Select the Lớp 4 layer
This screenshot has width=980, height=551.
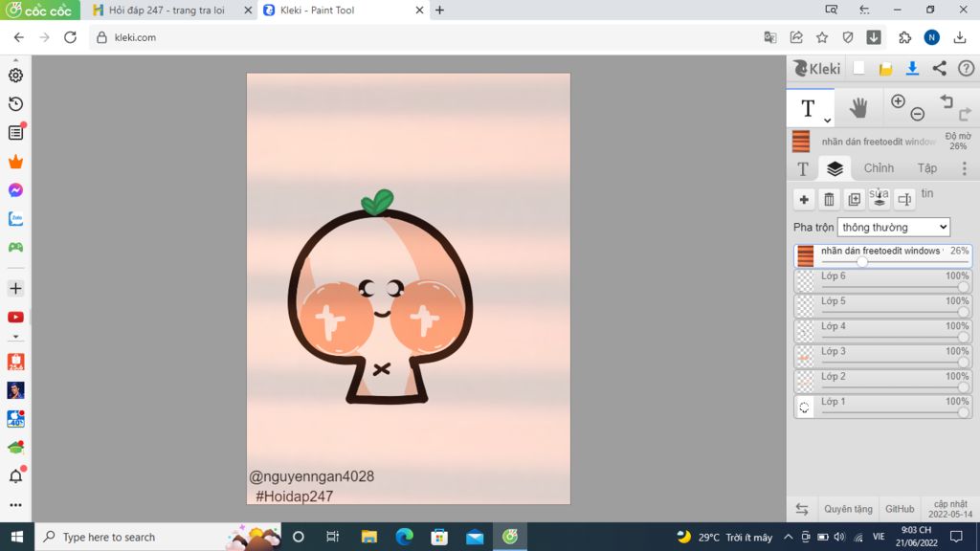click(882, 331)
